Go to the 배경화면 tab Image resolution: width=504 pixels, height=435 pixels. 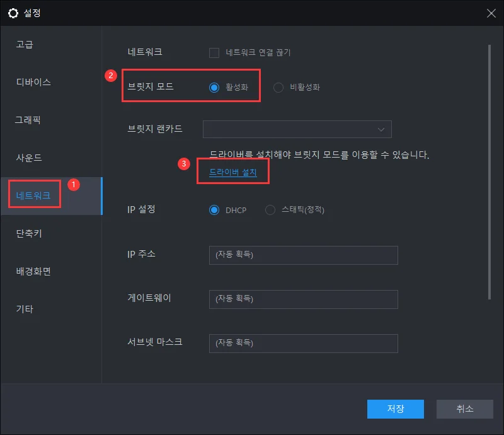[x=33, y=271]
